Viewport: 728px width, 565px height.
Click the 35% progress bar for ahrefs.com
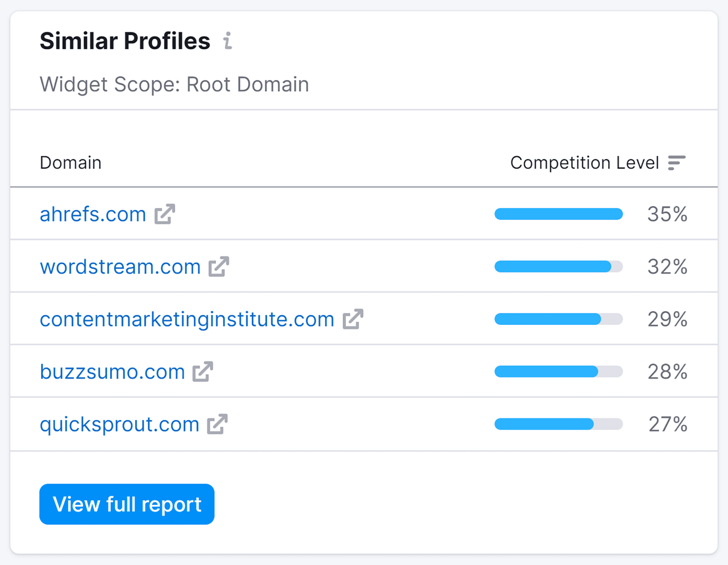click(558, 214)
